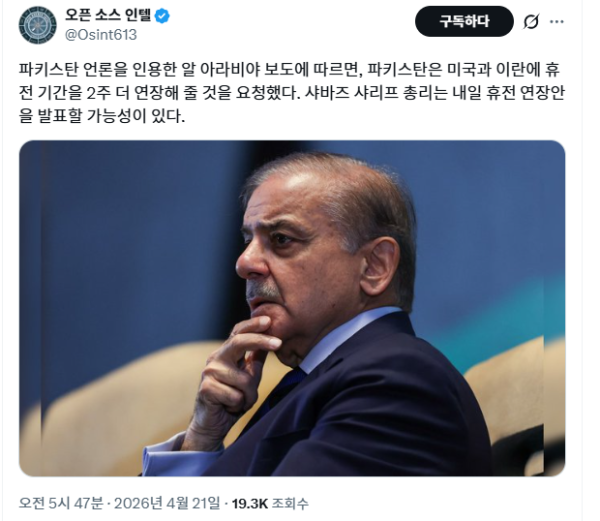Open the Grok slashed-circle icon

[x=531, y=21]
